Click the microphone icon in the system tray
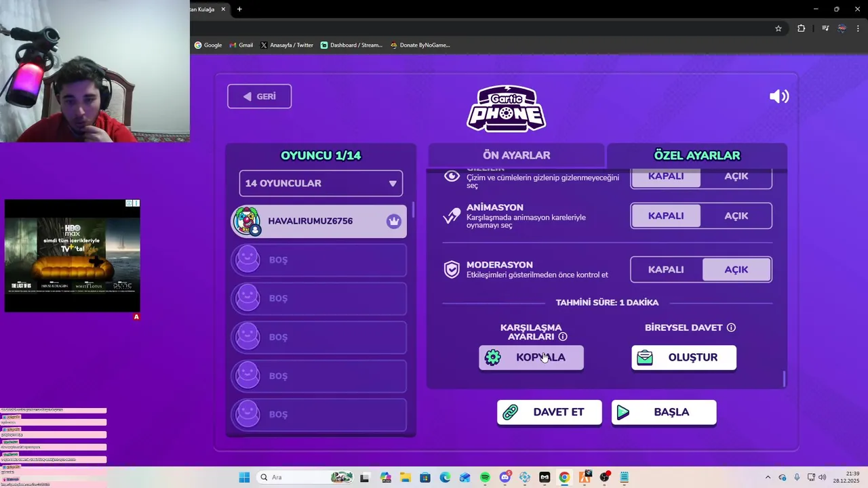Image resolution: width=868 pixels, height=488 pixels. [x=797, y=477]
